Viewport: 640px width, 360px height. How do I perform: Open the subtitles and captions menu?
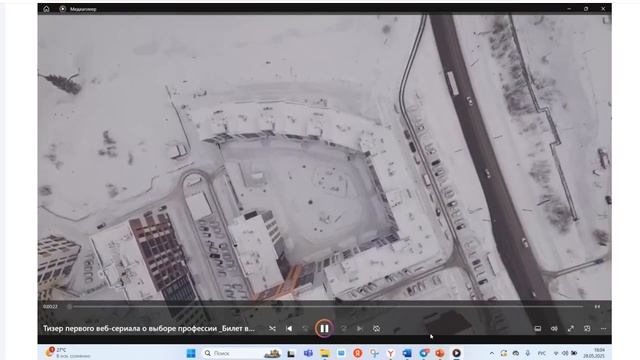[538, 329]
